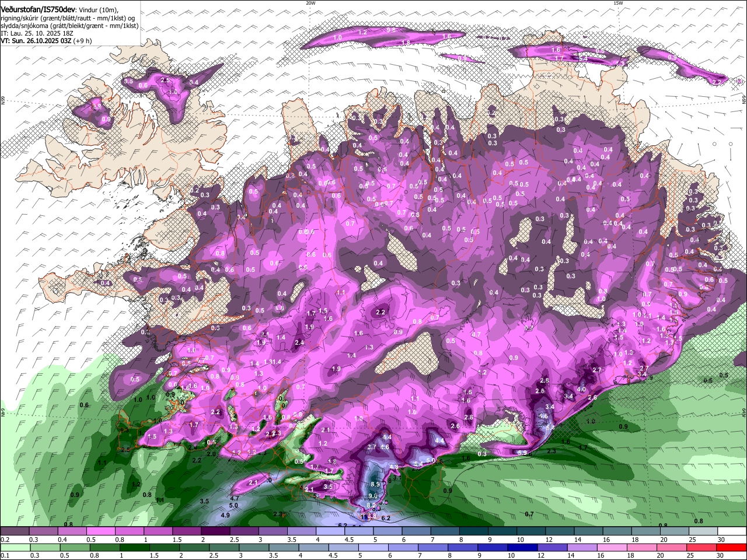The height and width of the screenshot is (560, 747).
Task: Click the "10" label in the upper legend row
Action: pyautogui.click(x=520, y=540)
